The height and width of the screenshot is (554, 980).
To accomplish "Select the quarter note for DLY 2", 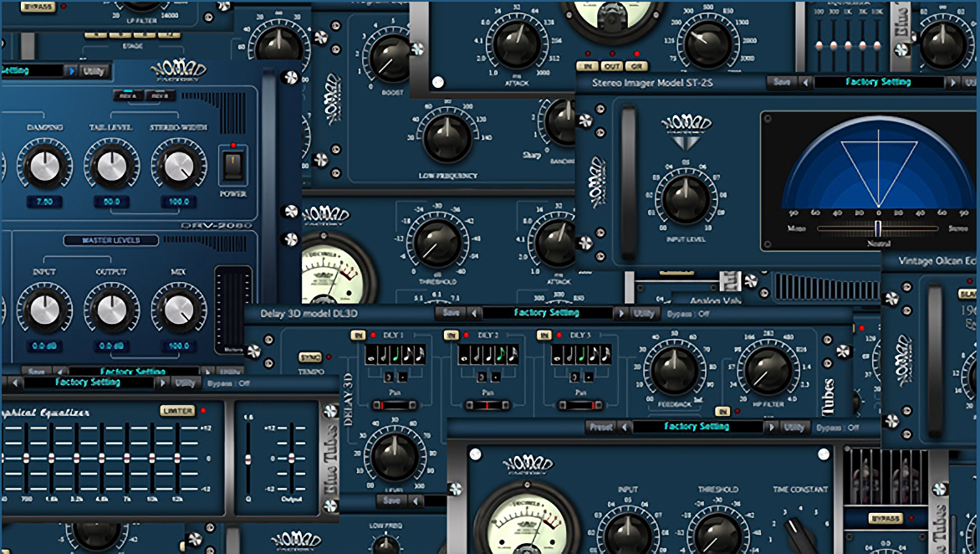I will tap(488, 355).
